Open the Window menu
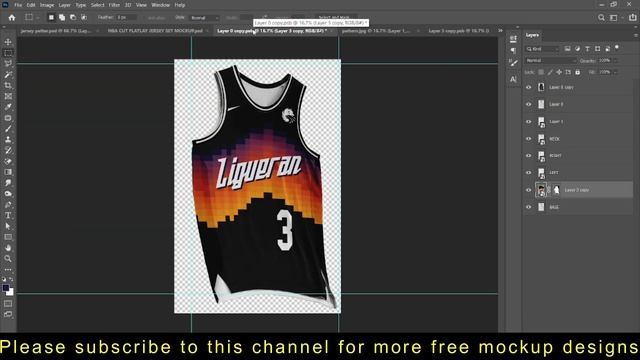The width and height of the screenshot is (640, 360). click(x=160, y=5)
